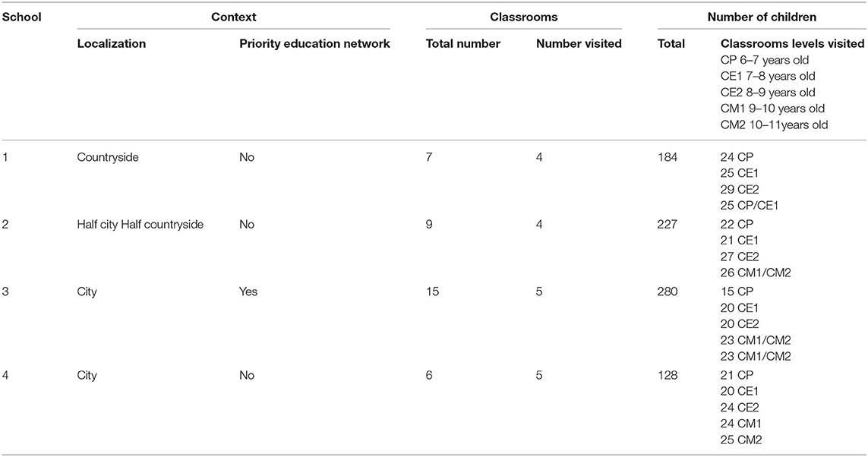The image size is (868, 457).
Task: Click the 25 CP/CE1 classroom entry
Action: pos(750,205)
